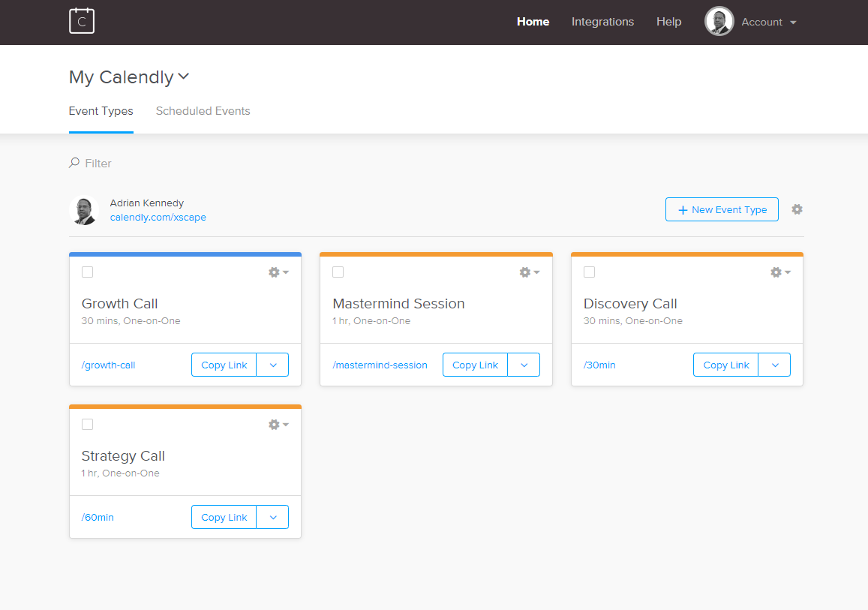The width and height of the screenshot is (868, 610).
Task: Open the account avatar photo in header
Action: 719,22
